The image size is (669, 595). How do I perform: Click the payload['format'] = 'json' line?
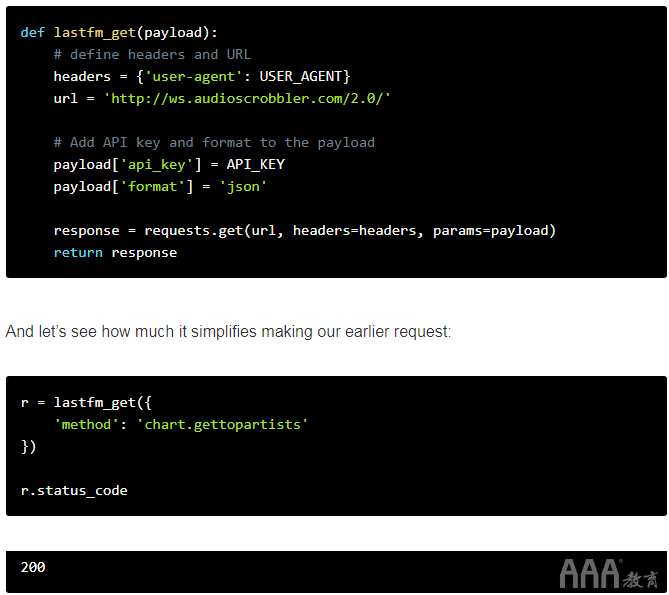160,187
